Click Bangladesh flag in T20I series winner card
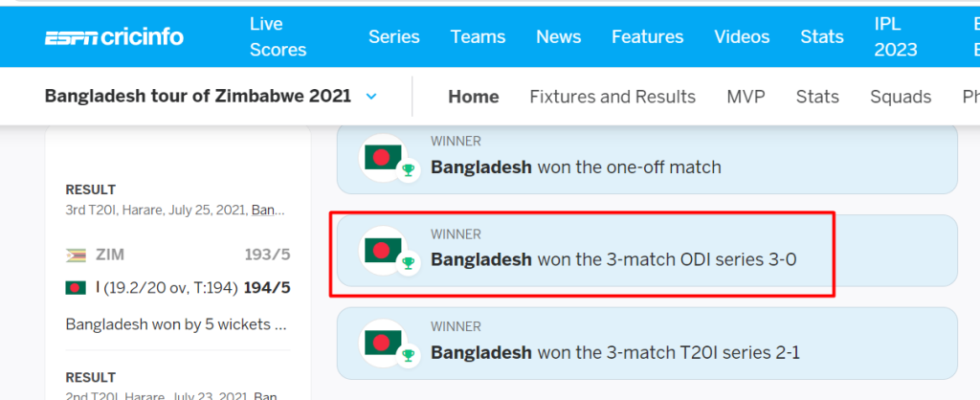Viewport: 980px width, 400px height. point(382,343)
